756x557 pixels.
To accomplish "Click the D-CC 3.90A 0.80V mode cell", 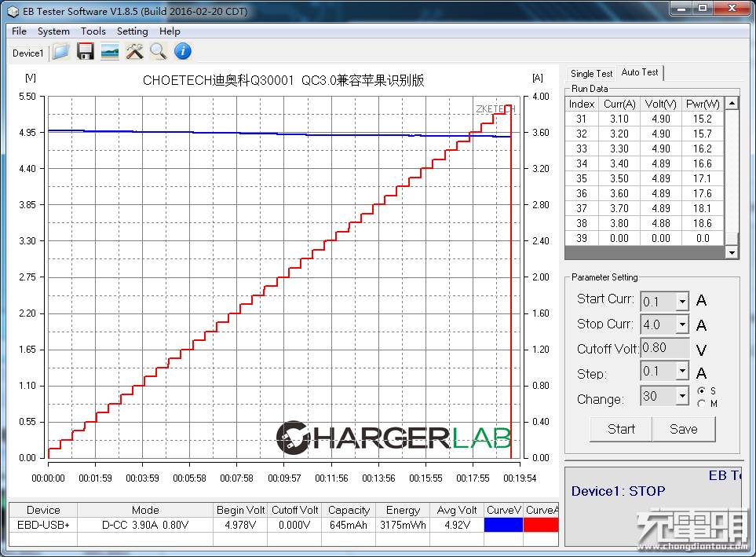I will coord(145,525).
